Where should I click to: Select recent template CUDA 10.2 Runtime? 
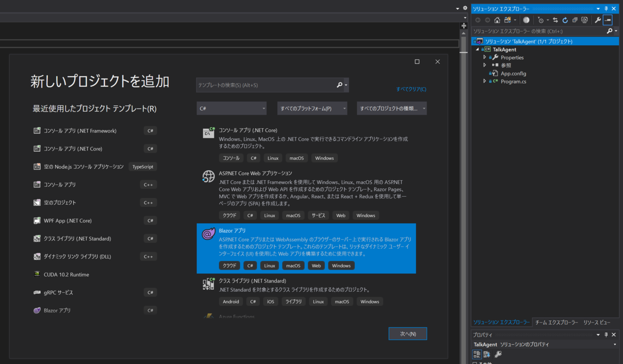pyautogui.click(x=94, y=275)
